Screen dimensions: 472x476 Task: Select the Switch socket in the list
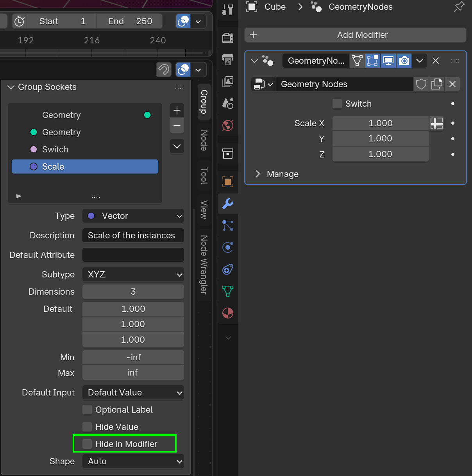55,149
